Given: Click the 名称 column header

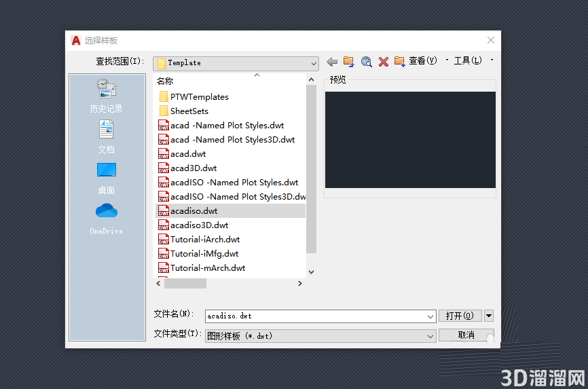Looking at the screenshot, I should pyautogui.click(x=165, y=81).
